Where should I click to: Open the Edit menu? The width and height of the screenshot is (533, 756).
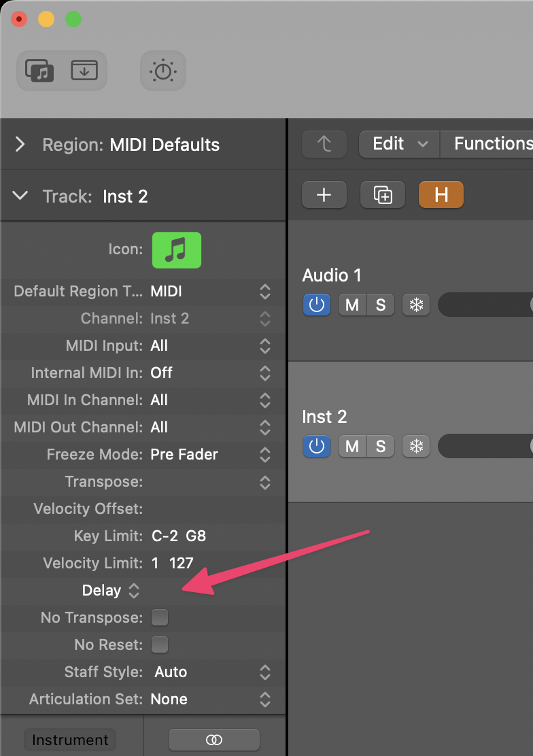pos(400,143)
